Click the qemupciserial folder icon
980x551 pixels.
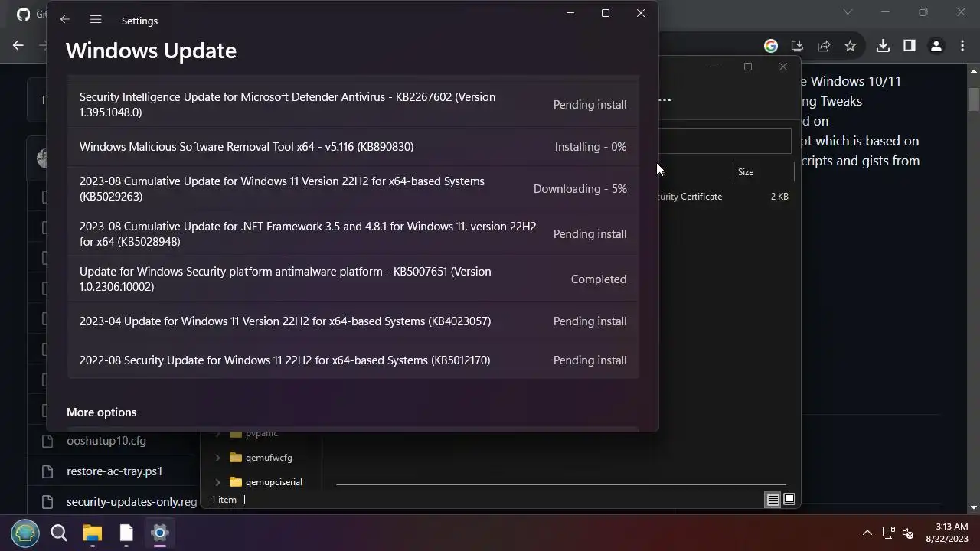point(236,482)
